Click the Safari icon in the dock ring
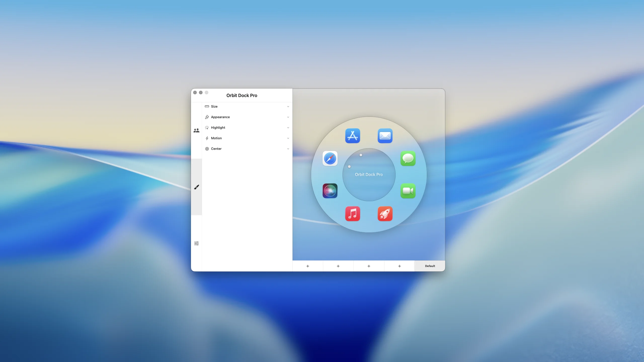 click(x=330, y=159)
